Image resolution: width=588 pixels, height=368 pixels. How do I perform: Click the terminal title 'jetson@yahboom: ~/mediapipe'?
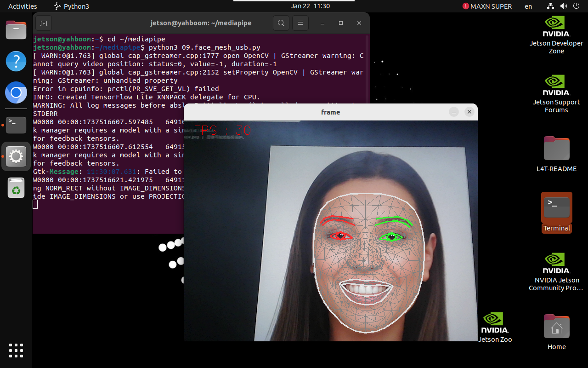point(201,23)
